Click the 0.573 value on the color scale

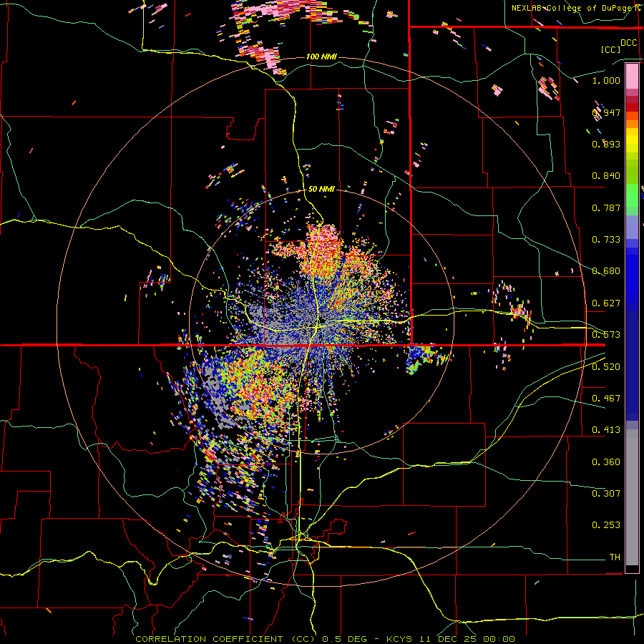[606, 335]
